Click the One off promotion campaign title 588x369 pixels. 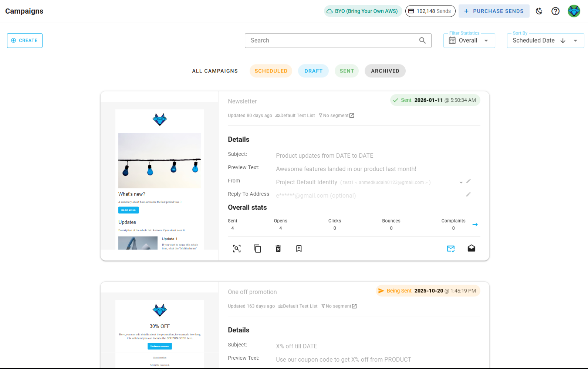[x=252, y=292]
